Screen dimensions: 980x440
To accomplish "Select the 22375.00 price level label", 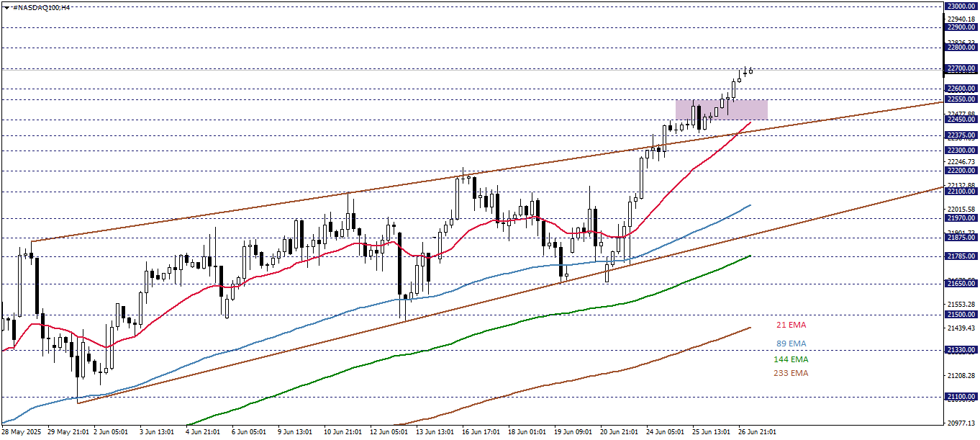I will click(961, 135).
